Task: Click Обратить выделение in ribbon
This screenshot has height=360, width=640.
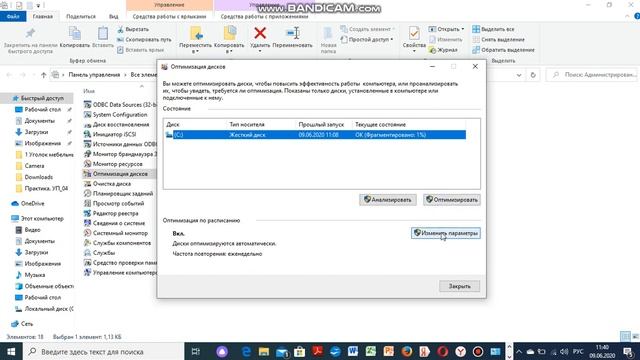Action: [503, 50]
